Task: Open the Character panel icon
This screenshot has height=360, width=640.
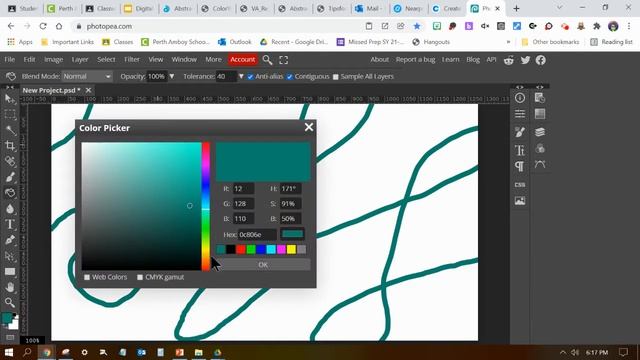Action: 520,150
